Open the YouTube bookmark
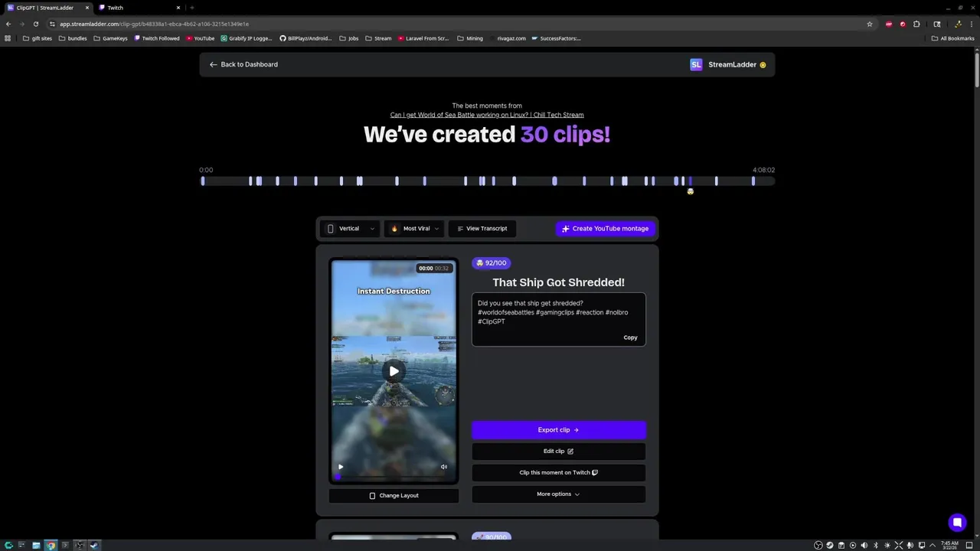 click(200, 38)
